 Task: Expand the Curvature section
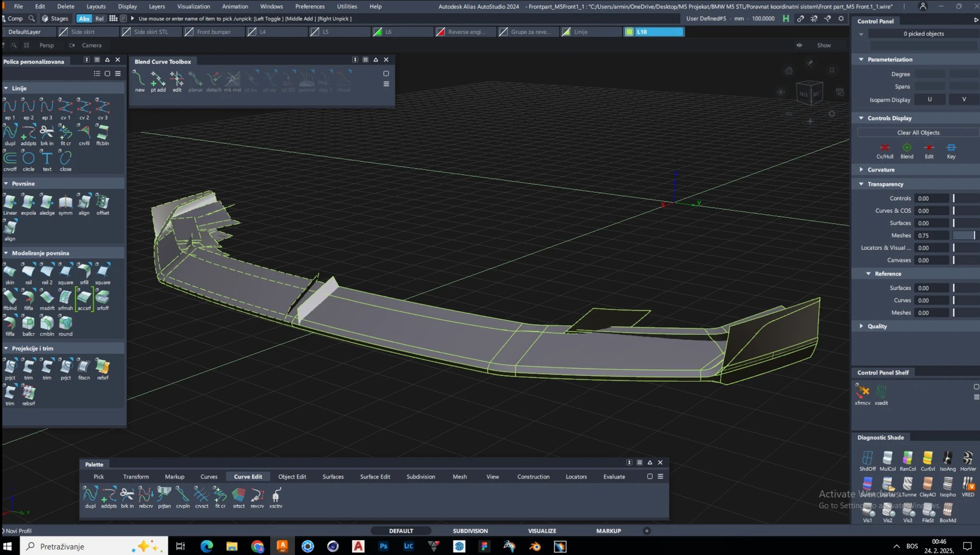coord(862,169)
